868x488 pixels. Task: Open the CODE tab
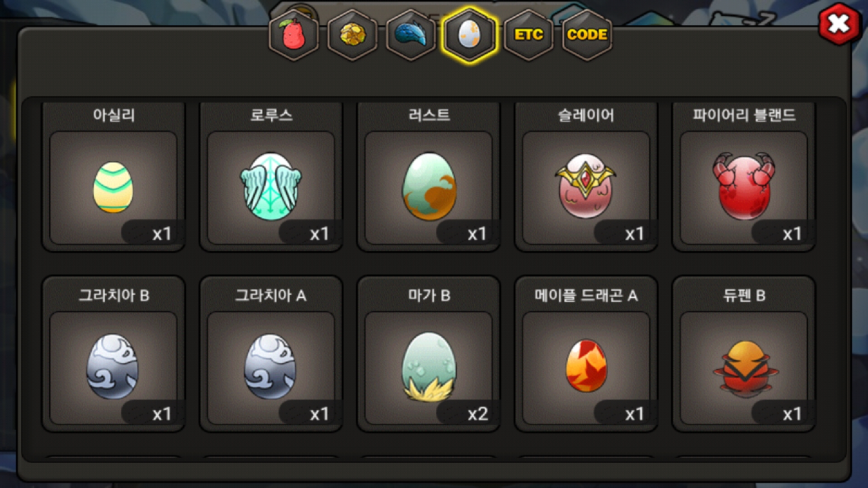587,35
